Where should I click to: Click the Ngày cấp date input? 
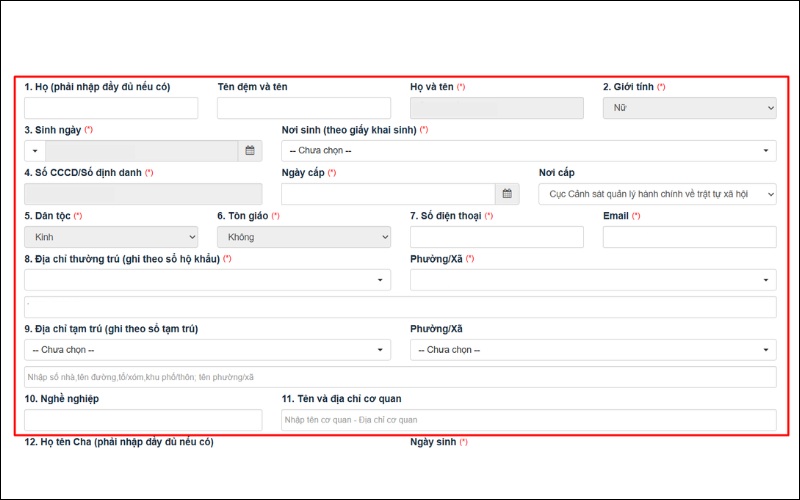pyautogui.click(x=388, y=194)
